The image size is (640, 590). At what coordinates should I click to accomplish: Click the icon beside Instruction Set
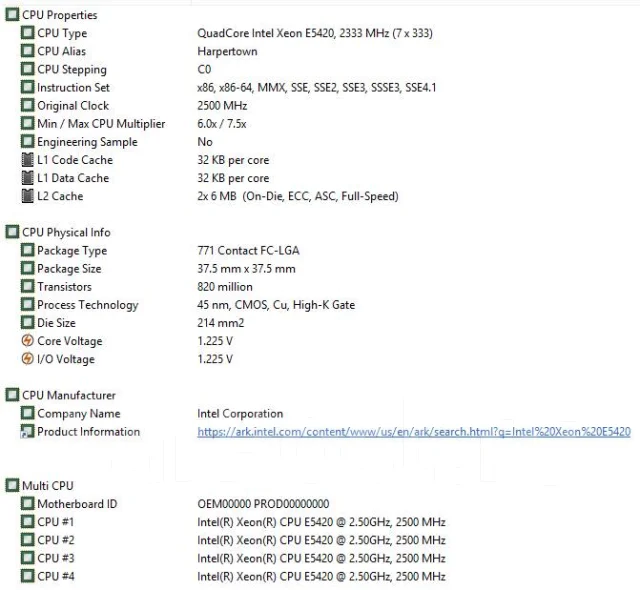tap(27, 87)
